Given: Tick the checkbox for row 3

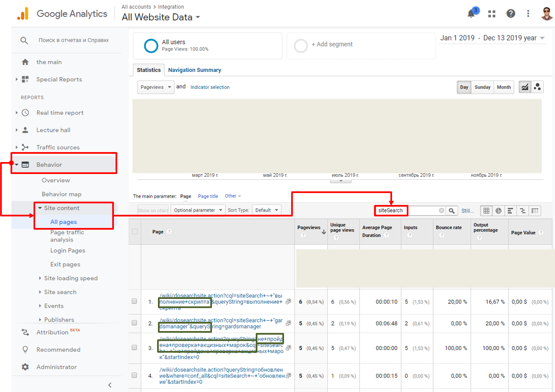Looking at the screenshot, I should click(x=134, y=348).
